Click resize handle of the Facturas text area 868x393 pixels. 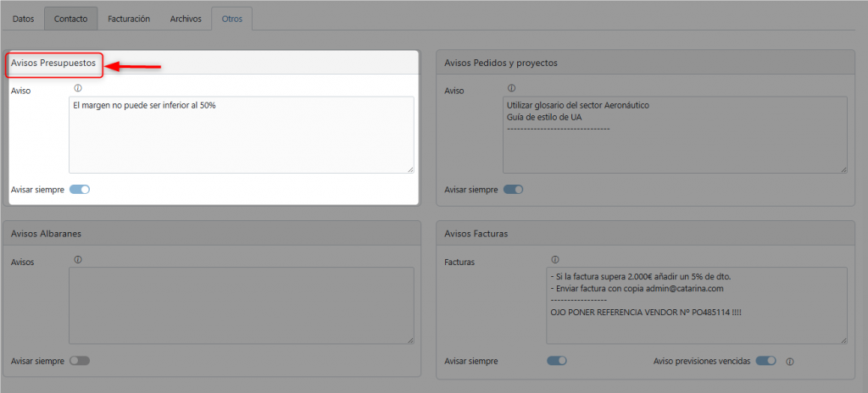pos(843,340)
